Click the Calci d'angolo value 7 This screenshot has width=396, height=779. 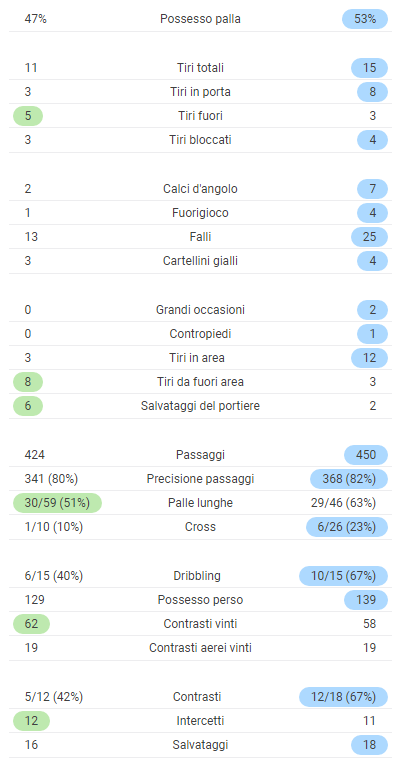(x=372, y=189)
